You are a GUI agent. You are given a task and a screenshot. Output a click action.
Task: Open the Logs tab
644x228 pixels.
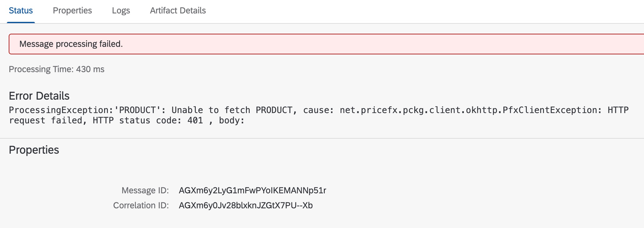(x=121, y=10)
